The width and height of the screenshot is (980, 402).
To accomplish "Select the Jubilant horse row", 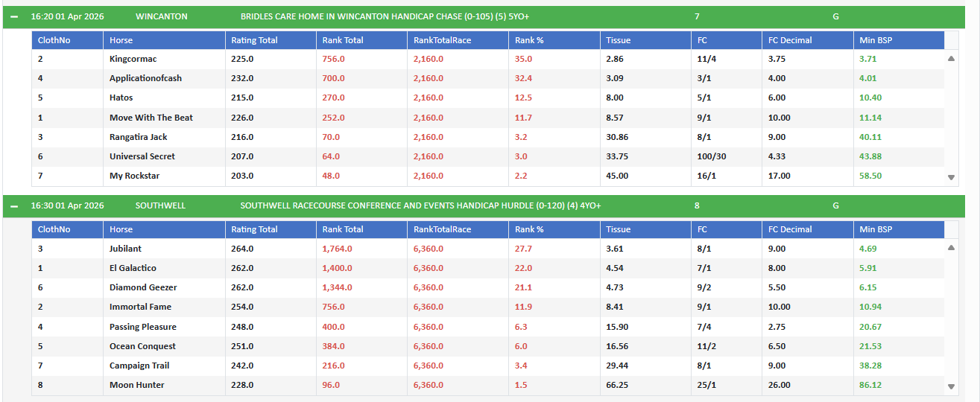I will click(x=125, y=249).
